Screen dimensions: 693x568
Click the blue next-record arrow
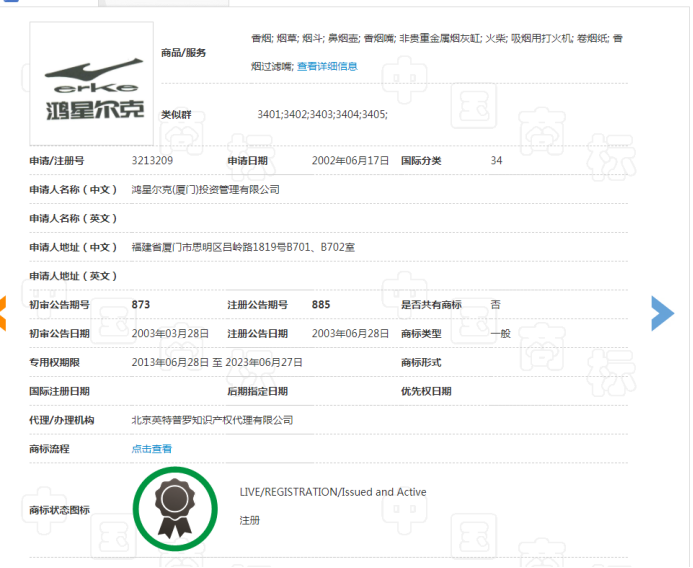(662, 313)
